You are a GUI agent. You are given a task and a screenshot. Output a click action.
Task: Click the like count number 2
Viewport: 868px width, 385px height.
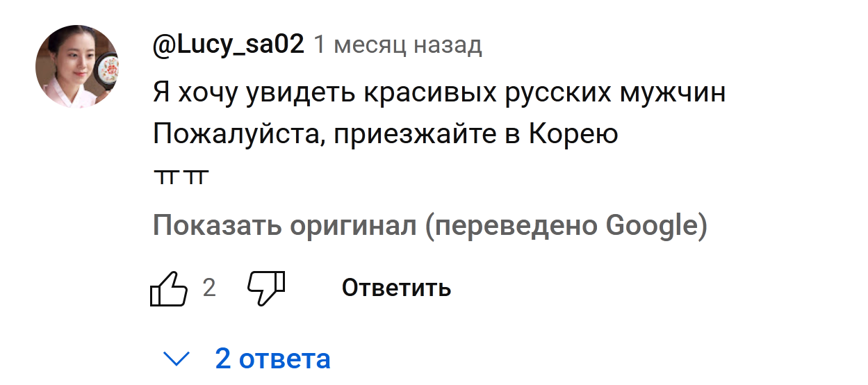click(209, 288)
